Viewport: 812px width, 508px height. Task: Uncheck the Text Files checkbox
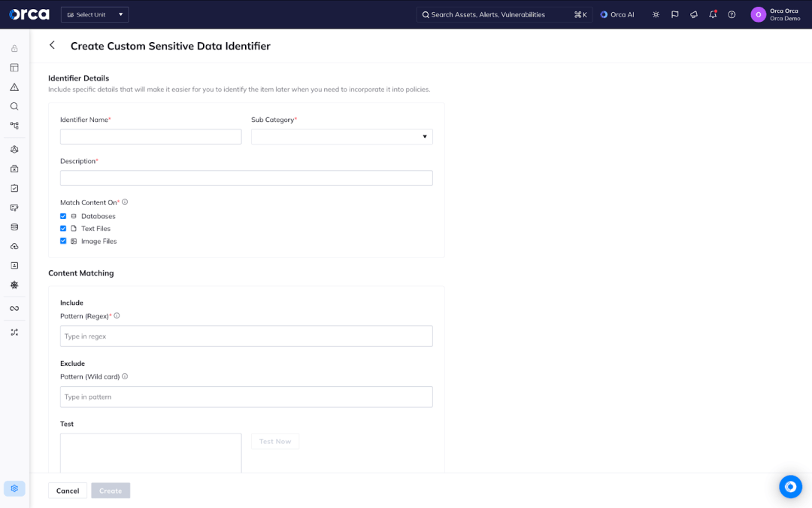(63, 229)
